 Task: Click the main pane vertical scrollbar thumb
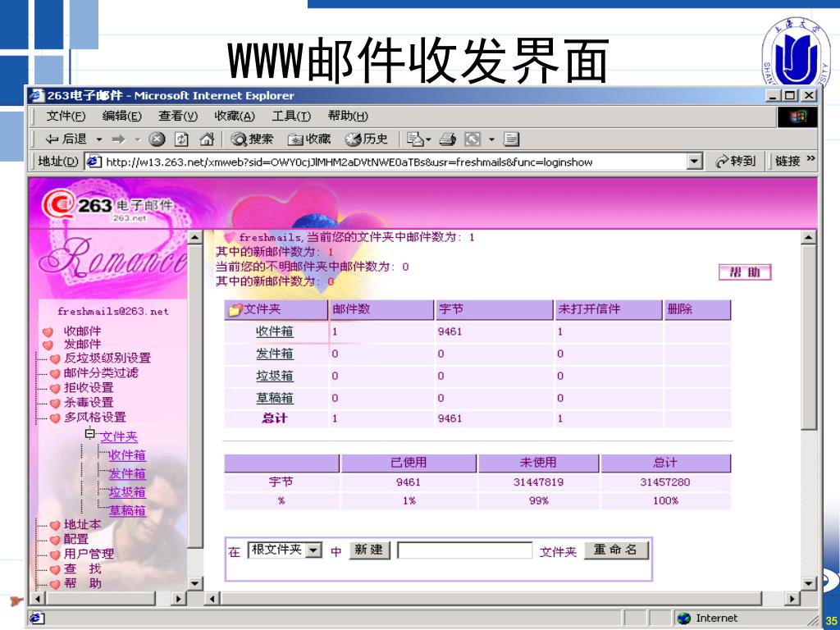(x=808, y=337)
